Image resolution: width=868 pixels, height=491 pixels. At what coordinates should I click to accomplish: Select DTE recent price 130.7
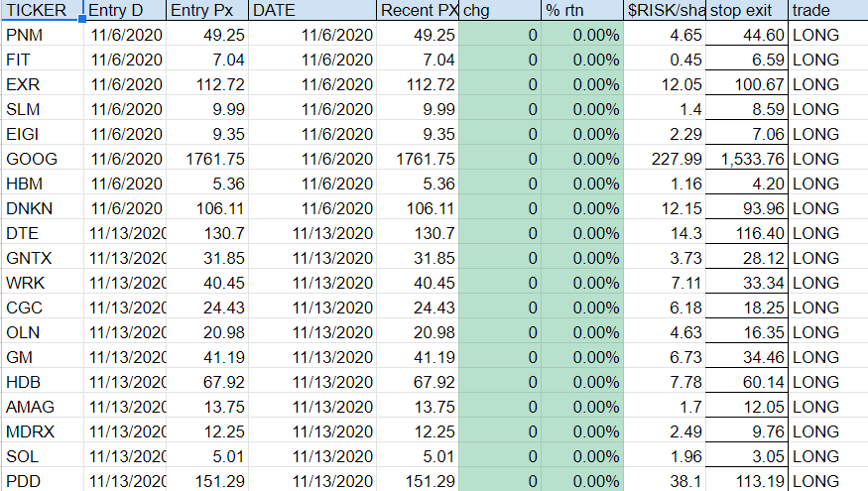click(418, 233)
